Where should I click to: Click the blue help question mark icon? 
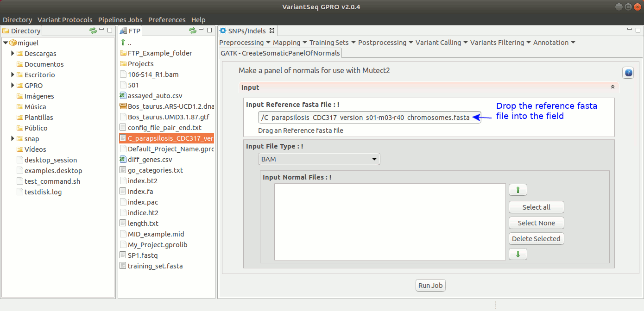(628, 73)
